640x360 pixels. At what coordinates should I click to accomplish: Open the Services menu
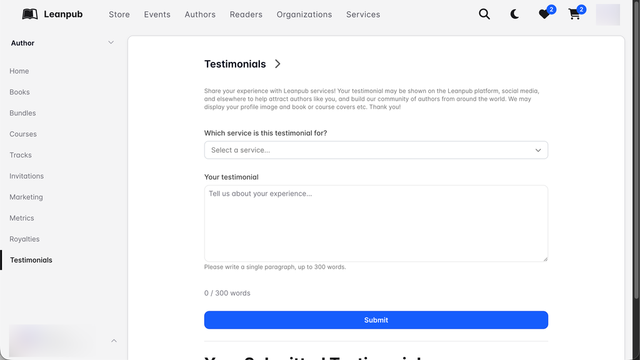(x=363, y=14)
